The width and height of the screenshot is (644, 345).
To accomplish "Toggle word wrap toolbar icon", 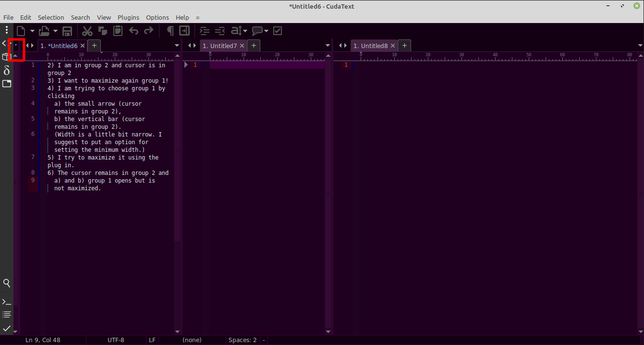I will pos(184,31).
